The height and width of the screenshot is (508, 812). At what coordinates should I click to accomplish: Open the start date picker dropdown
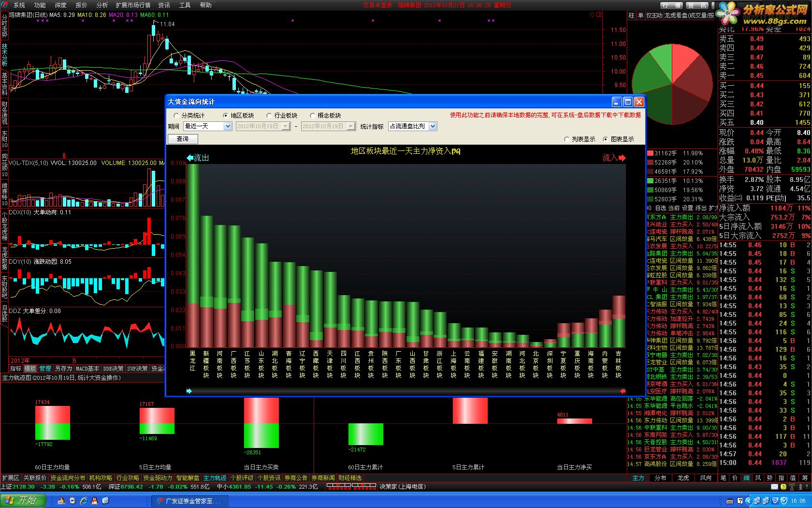click(286, 126)
